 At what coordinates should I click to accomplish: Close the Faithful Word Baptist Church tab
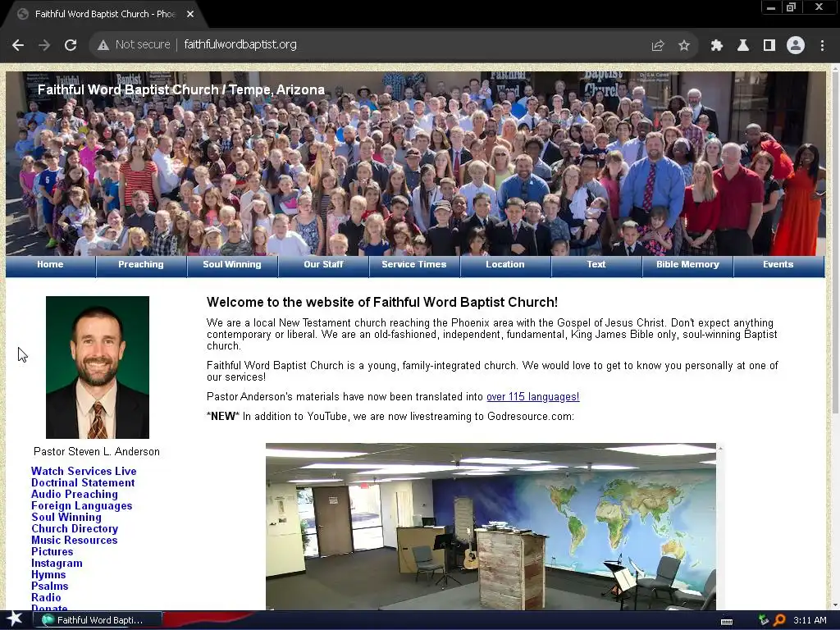[190, 14]
